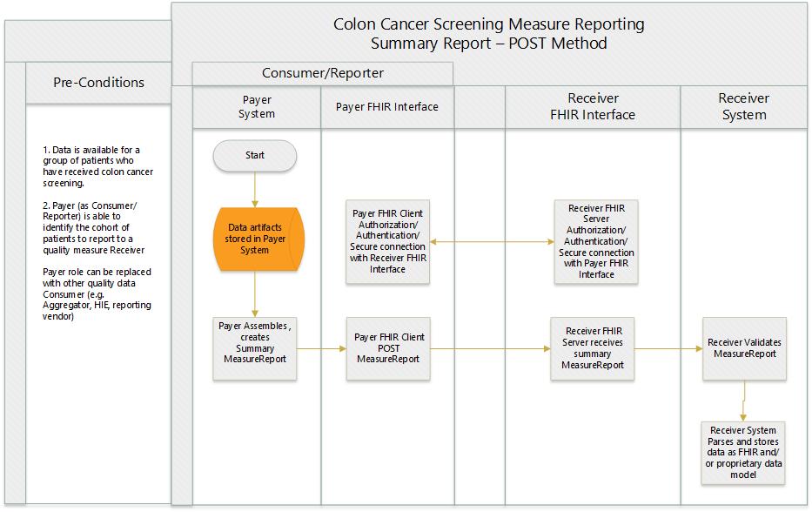Click the Consumer/Reporter group header

[322, 74]
